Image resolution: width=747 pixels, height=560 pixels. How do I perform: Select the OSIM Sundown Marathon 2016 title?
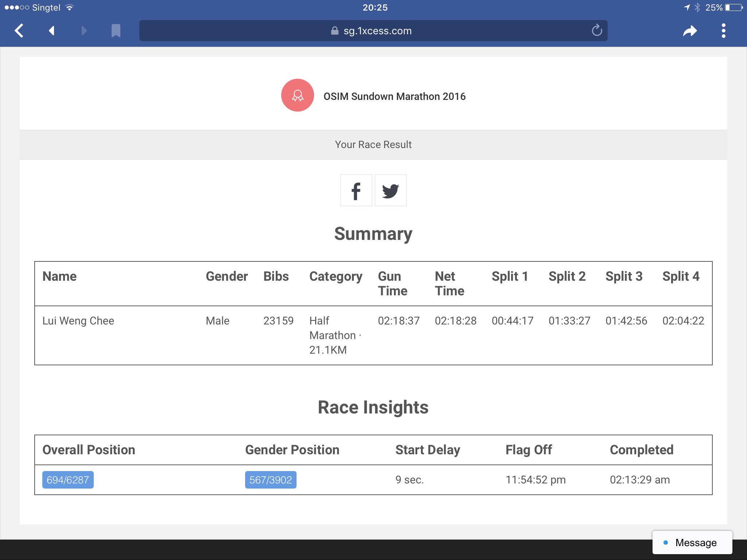tap(394, 96)
